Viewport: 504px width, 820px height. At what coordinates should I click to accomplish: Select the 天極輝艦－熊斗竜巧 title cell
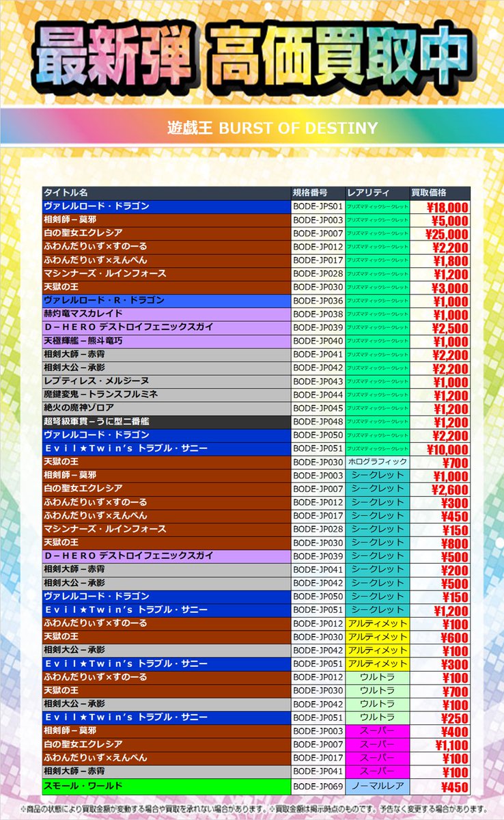tap(167, 341)
